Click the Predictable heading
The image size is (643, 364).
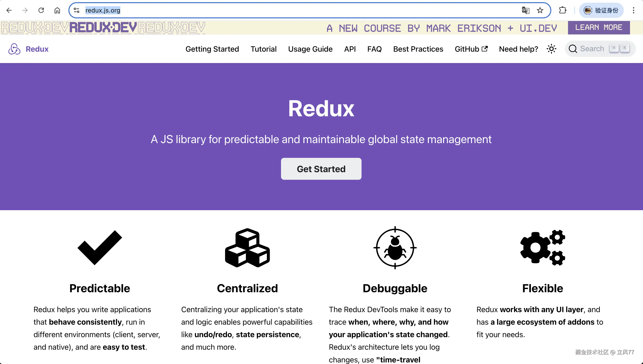(x=100, y=288)
